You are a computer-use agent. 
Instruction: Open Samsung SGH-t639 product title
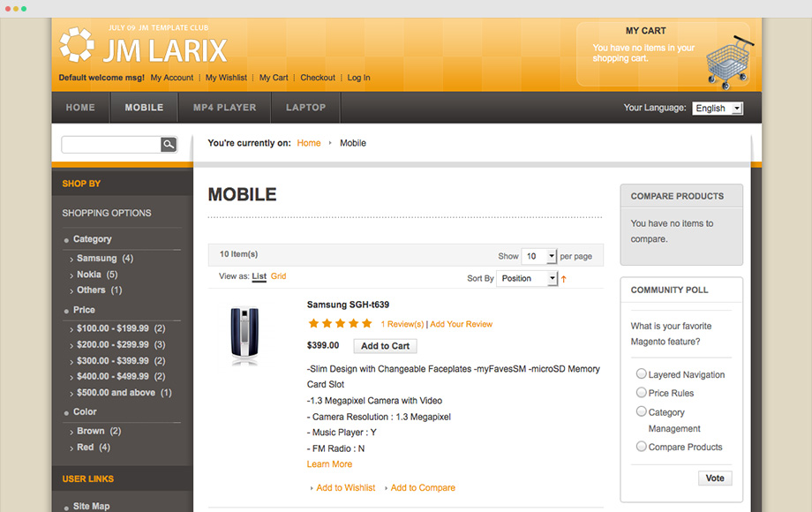[348, 305]
